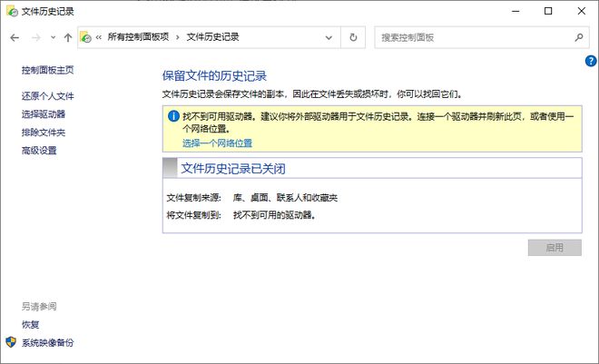Minimize the 文件历史记录 window
The width and height of the screenshot is (599, 364).
pyautogui.click(x=516, y=11)
